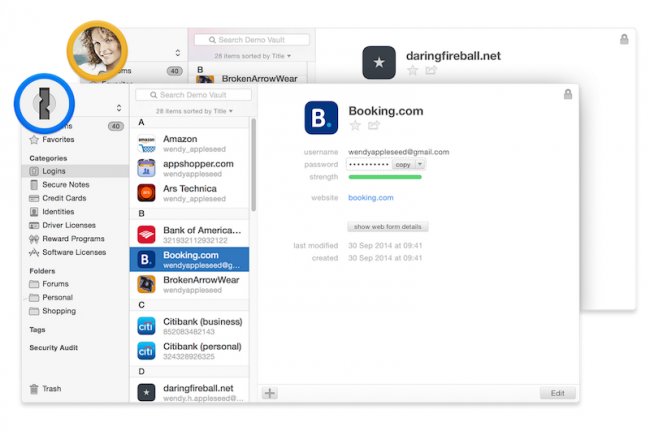Viewport: 650px width, 431px height.
Task: Click the item list scrollbar
Action: 253,165
